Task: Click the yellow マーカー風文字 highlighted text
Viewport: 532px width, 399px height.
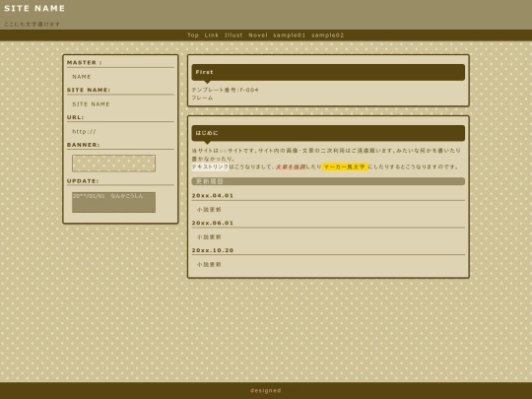Action: (x=345, y=166)
